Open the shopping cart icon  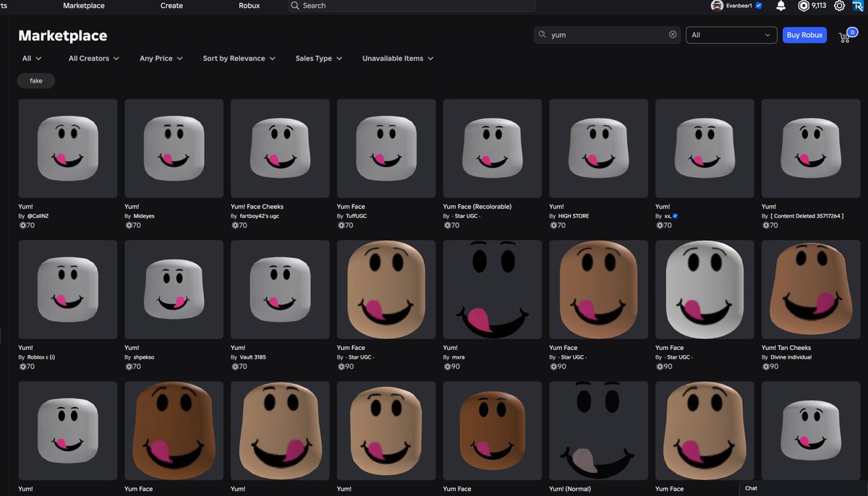844,36
